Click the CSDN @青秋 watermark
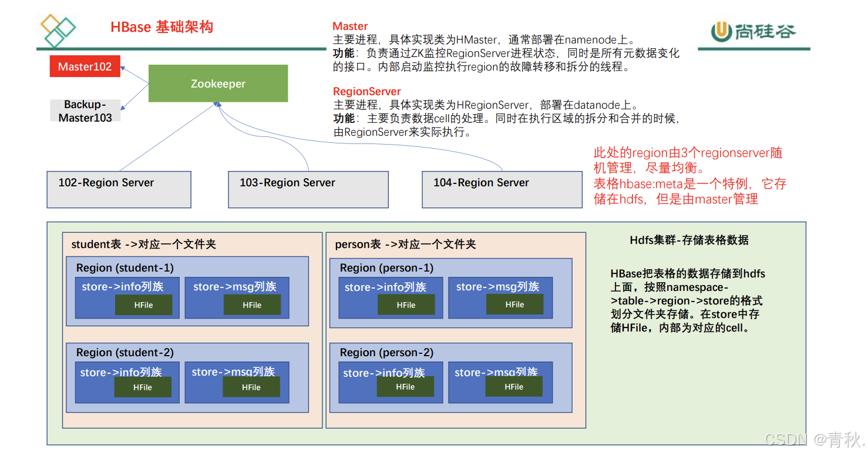Viewport: 868px width, 455px height. click(814, 440)
